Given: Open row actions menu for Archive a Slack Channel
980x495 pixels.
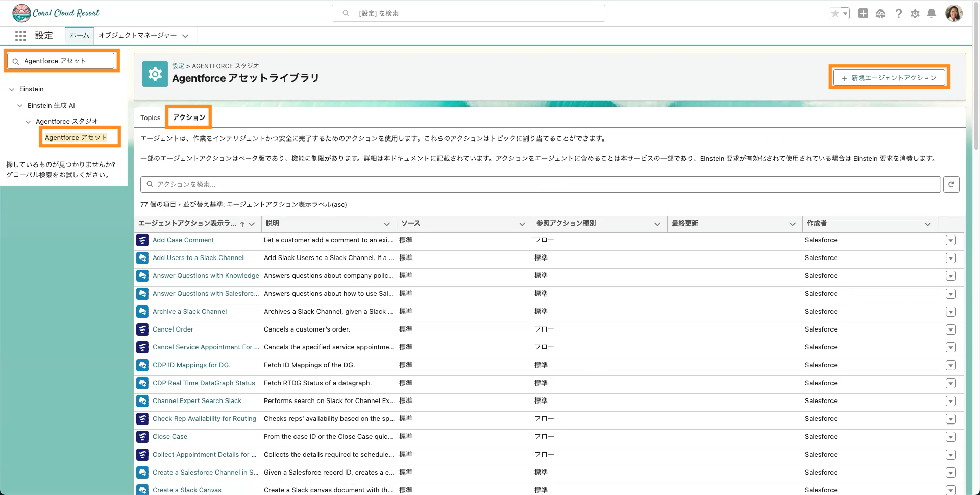Looking at the screenshot, I should [950, 312].
